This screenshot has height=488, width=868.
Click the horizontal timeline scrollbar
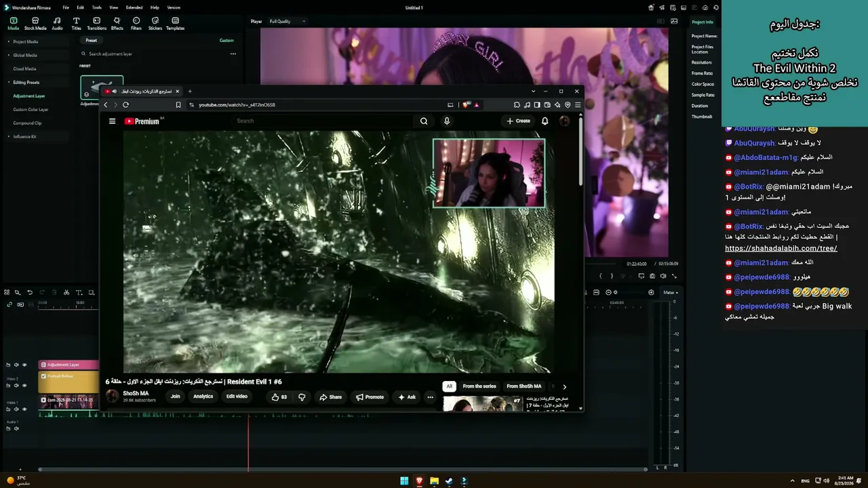tap(342, 469)
